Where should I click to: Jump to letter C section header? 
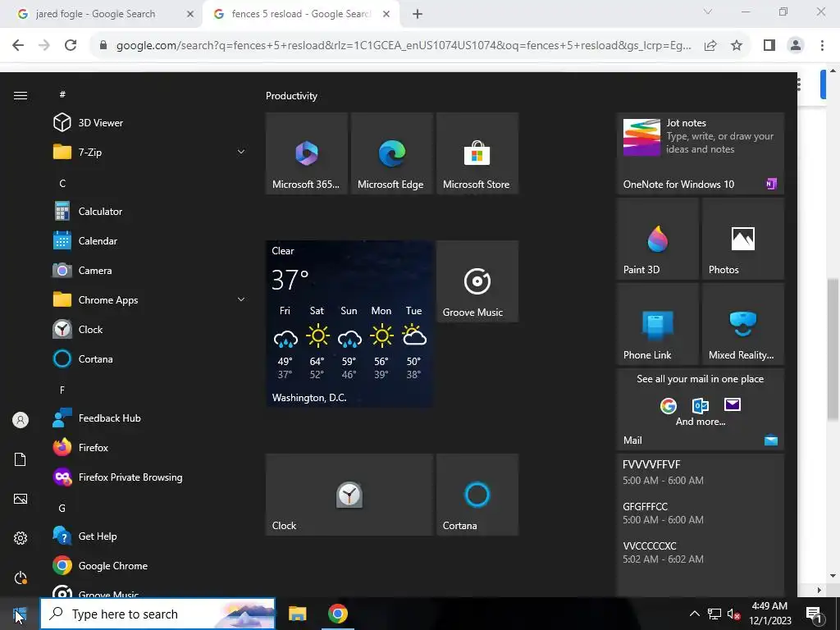point(62,183)
